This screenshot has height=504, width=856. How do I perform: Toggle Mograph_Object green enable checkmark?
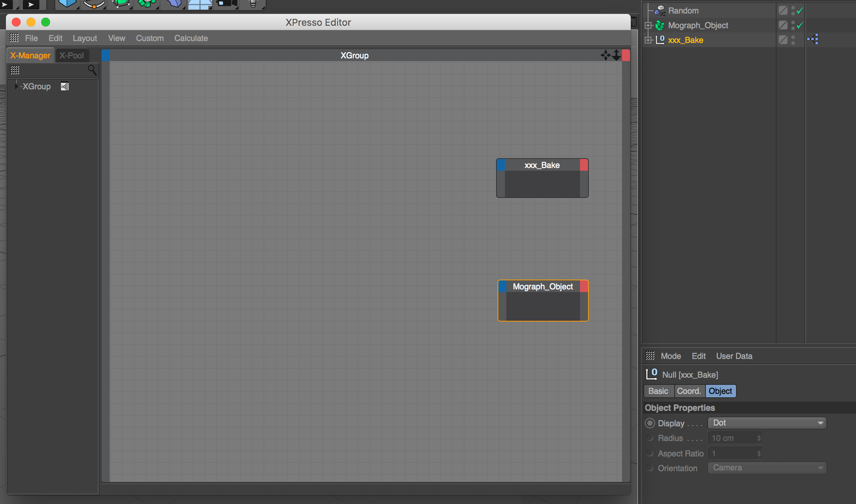click(800, 25)
